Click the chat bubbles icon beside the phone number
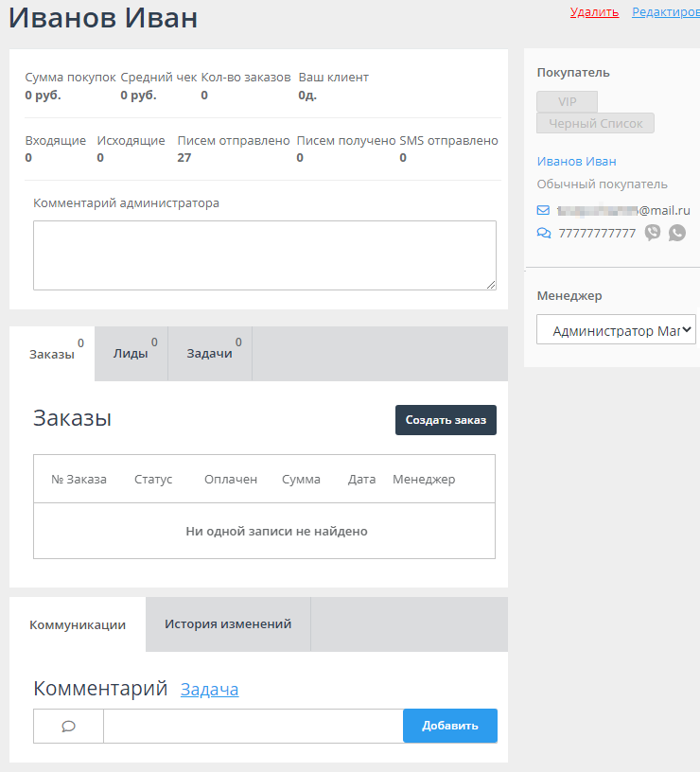The width and height of the screenshot is (700, 772). [x=543, y=232]
